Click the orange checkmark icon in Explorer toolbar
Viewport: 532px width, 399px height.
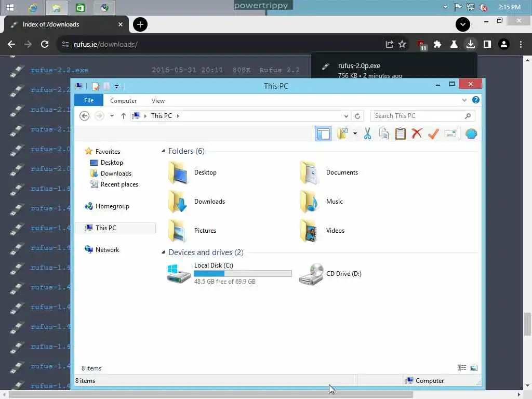[x=433, y=134]
